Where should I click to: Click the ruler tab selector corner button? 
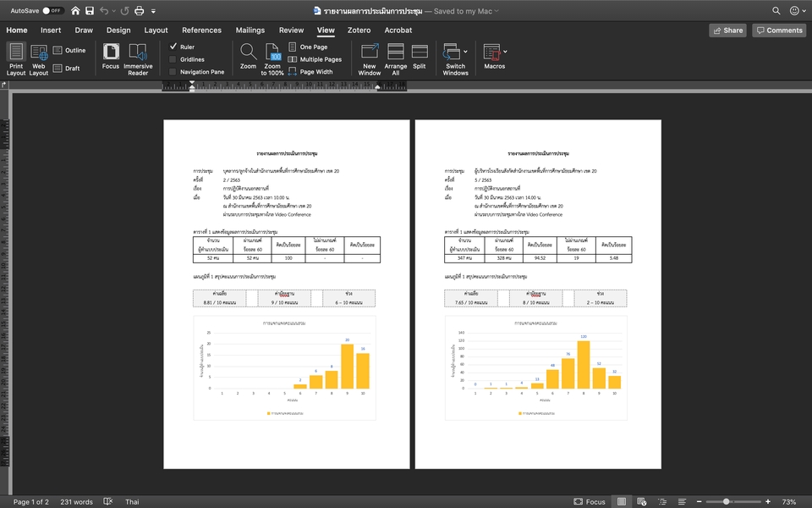tap(4, 85)
